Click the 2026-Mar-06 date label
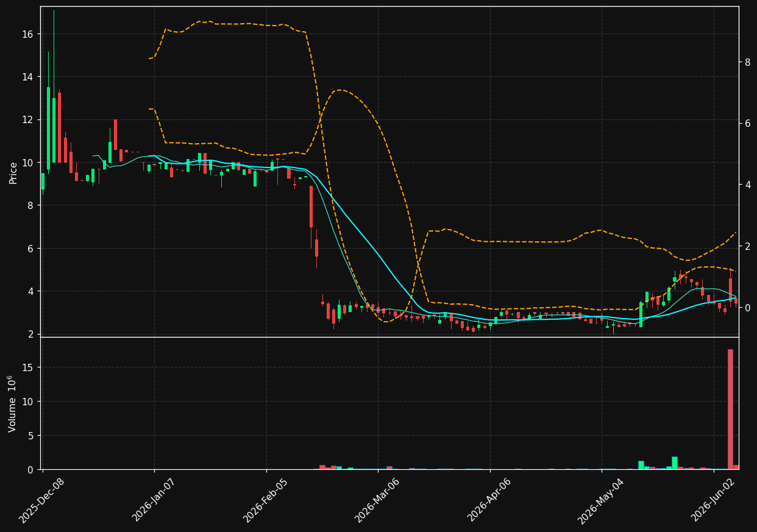 pos(378,501)
